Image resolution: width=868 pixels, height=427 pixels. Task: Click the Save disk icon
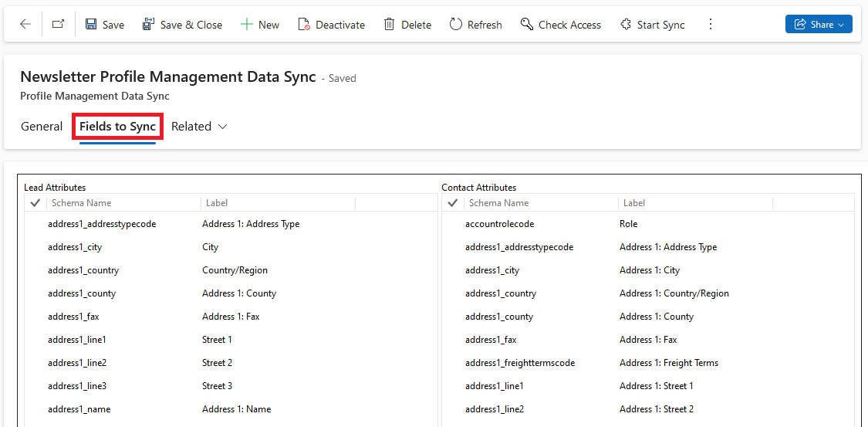point(91,25)
